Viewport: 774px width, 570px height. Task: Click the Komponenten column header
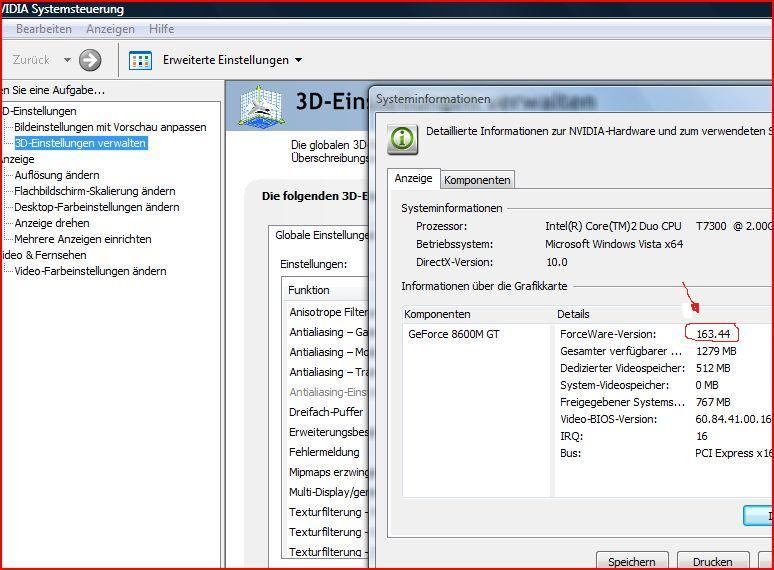pos(476,314)
